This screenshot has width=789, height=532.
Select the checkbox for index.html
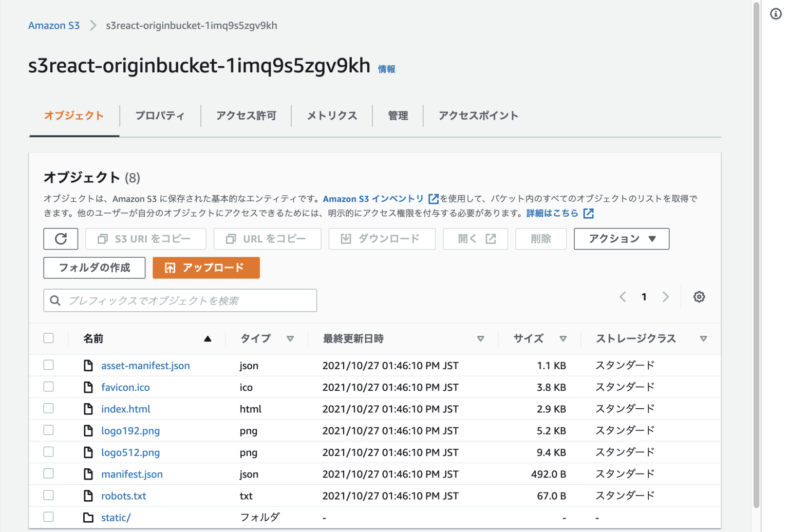point(48,408)
